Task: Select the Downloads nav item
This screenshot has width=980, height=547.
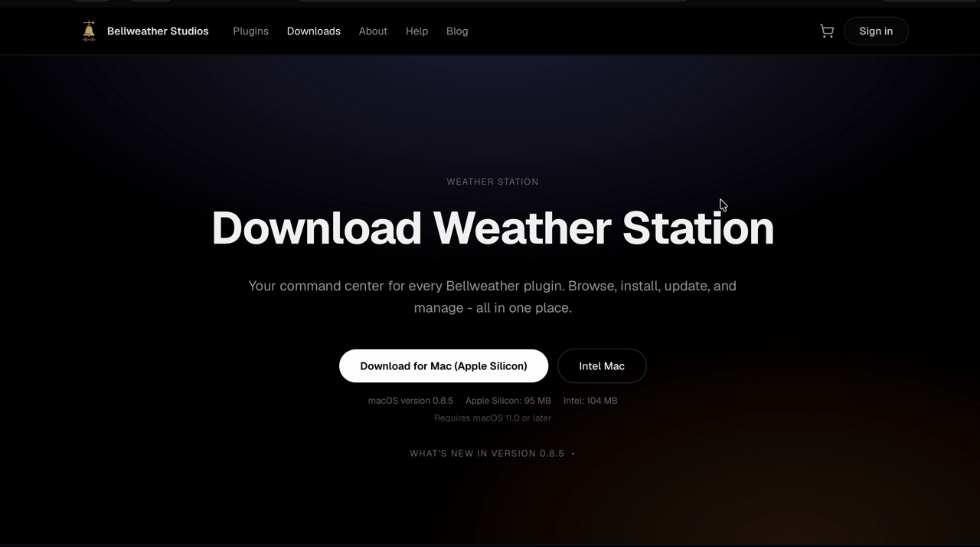Action: tap(314, 31)
